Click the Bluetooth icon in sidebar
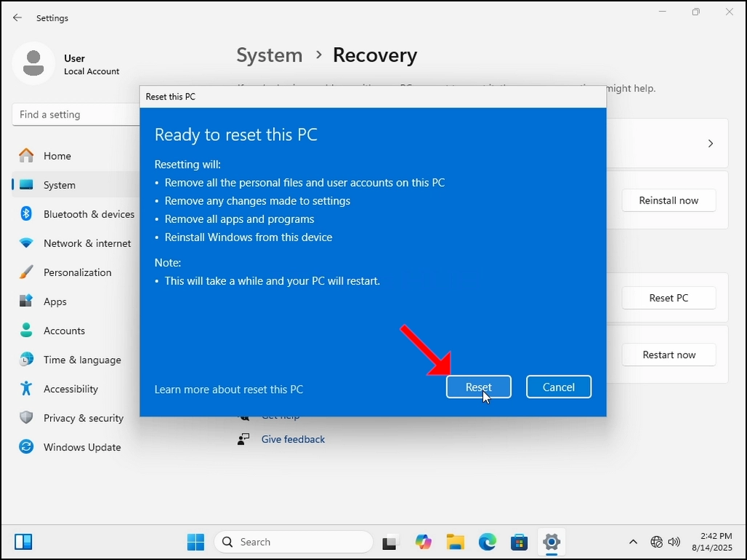The image size is (747, 560). tap(26, 214)
